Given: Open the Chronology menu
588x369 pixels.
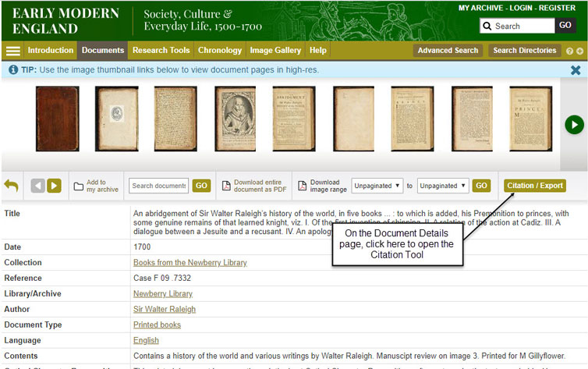Looking at the screenshot, I should (x=220, y=50).
